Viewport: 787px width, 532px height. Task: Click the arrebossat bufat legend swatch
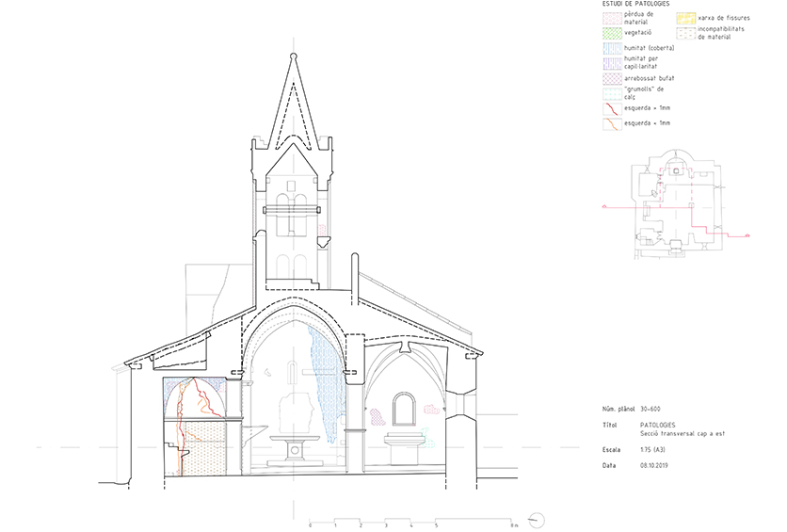pyautogui.click(x=613, y=77)
